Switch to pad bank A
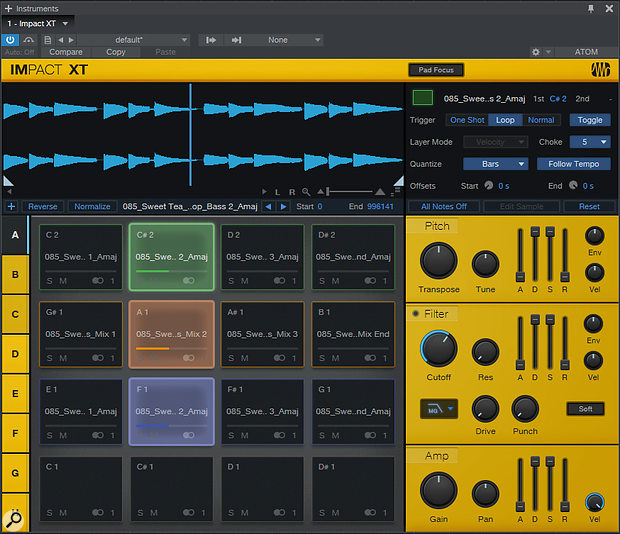Image resolution: width=620 pixels, height=534 pixels. [x=15, y=235]
